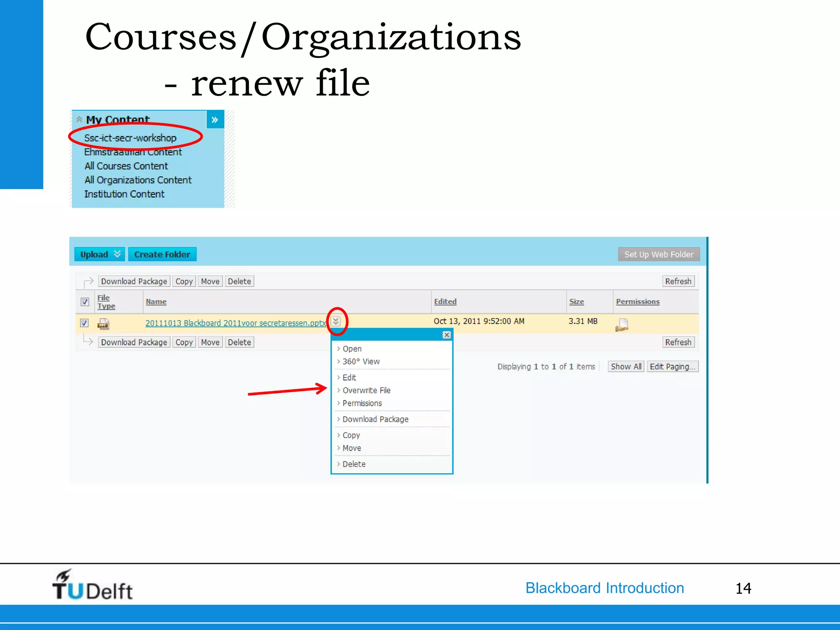Click top Delete button
840x630 pixels.
click(x=240, y=281)
